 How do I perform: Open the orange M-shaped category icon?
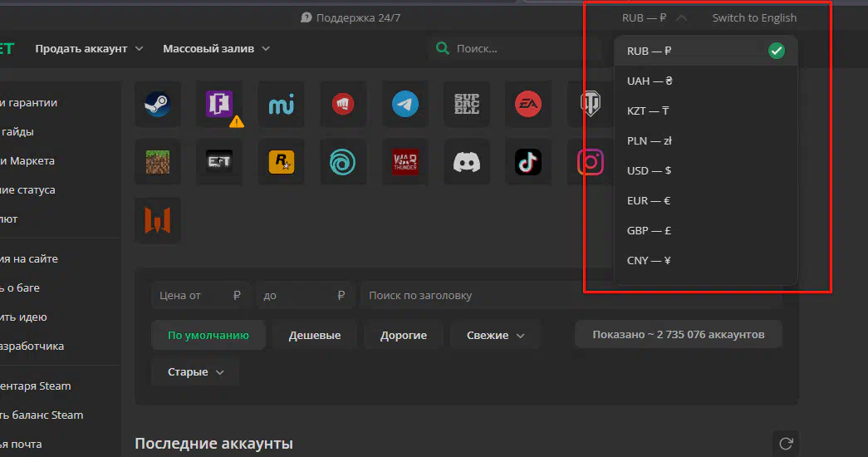[158, 220]
